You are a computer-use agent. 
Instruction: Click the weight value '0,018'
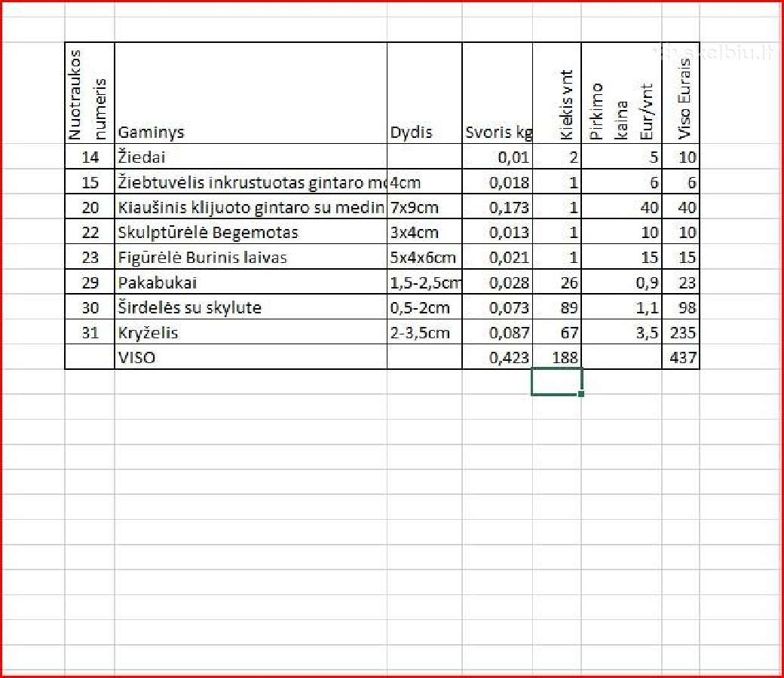pyautogui.click(x=498, y=182)
